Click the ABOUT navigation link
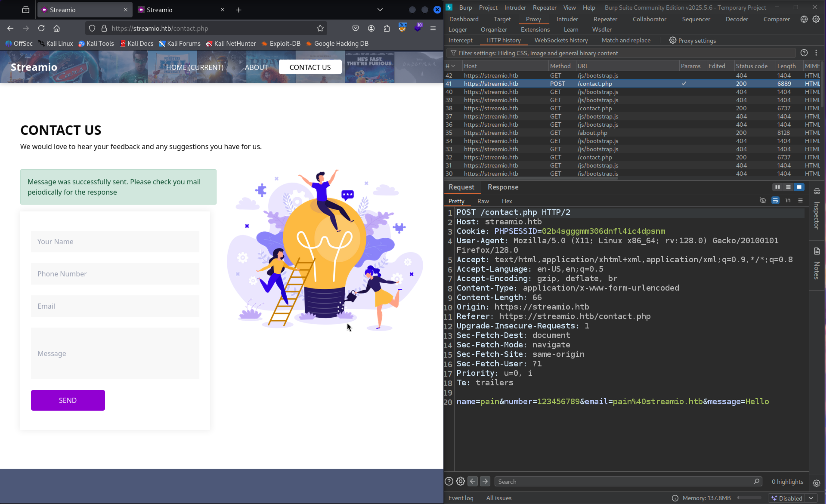This screenshot has width=826, height=504. pyautogui.click(x=256, y=67)
